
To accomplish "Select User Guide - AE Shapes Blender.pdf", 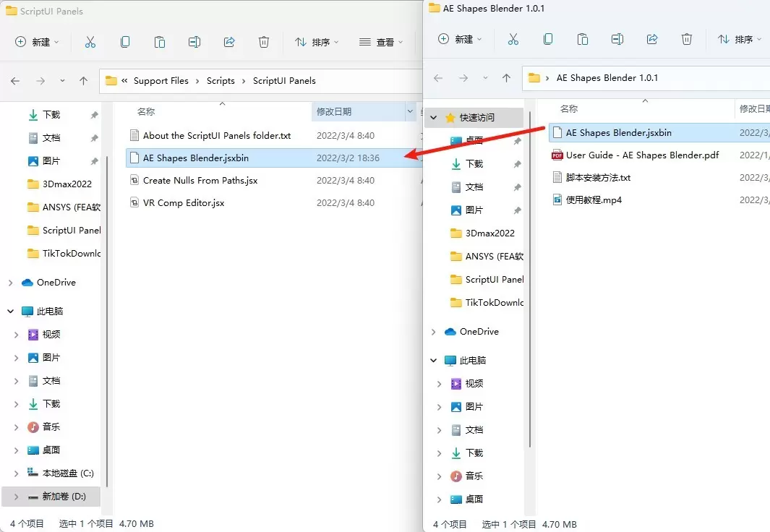I will [x=642, y=155].
